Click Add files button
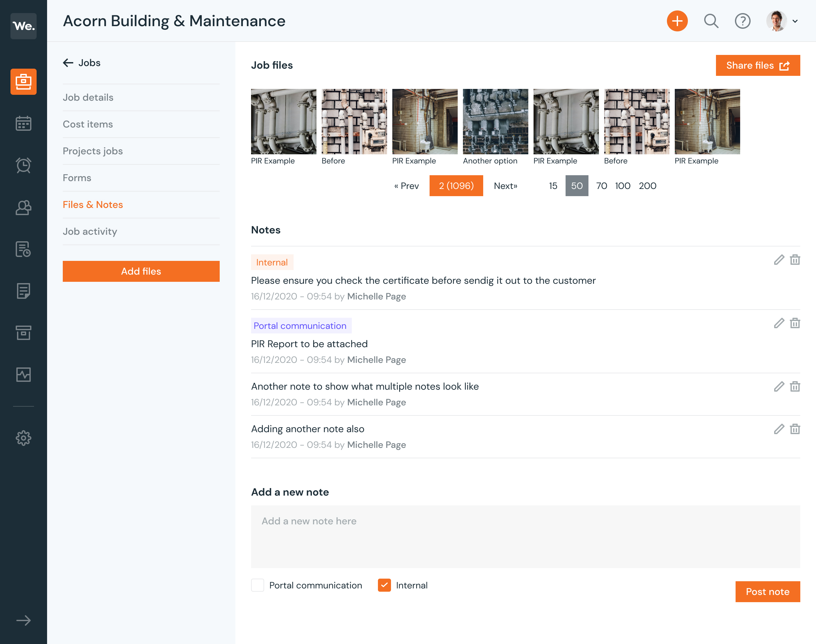The image size is (816, 644). pos(141,271)
